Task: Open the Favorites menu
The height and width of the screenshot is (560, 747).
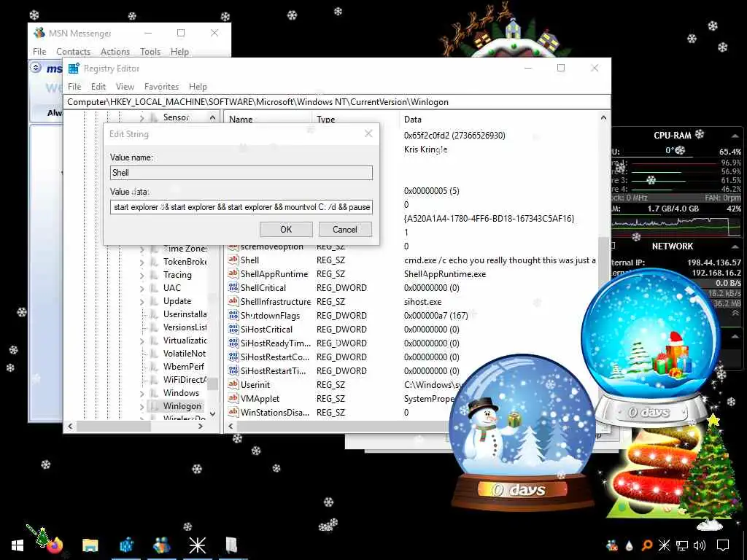Action: (161, 87)
